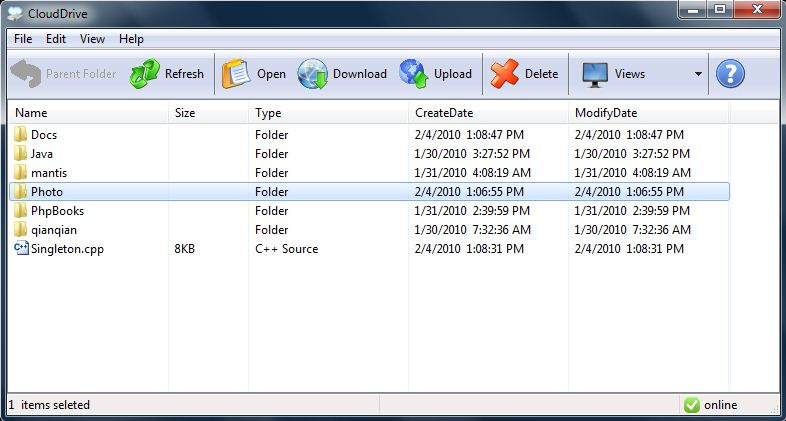This screenshot has width=786, height=421.
Task: Click the Open button label
Action: (271, 74)
